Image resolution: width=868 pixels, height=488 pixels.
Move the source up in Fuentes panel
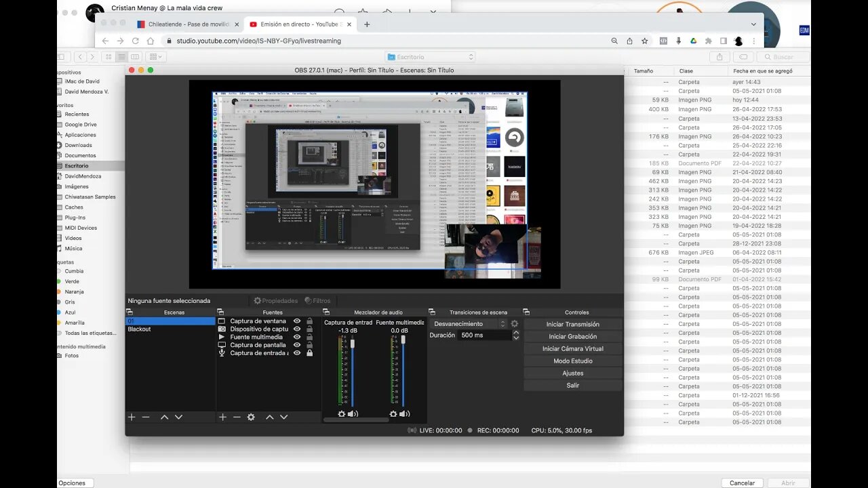[x=269, y=417]
